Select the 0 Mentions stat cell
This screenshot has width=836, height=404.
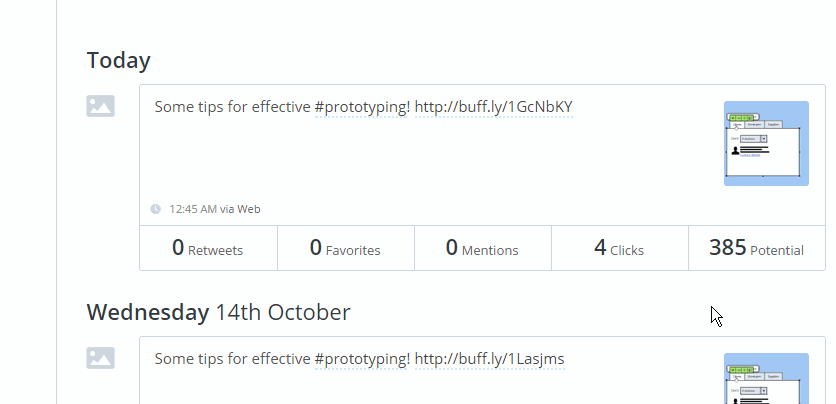point(483,248)
